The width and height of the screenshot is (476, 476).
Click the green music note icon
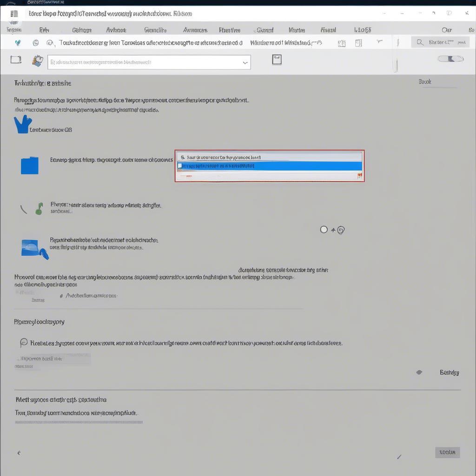pos(39,209)
